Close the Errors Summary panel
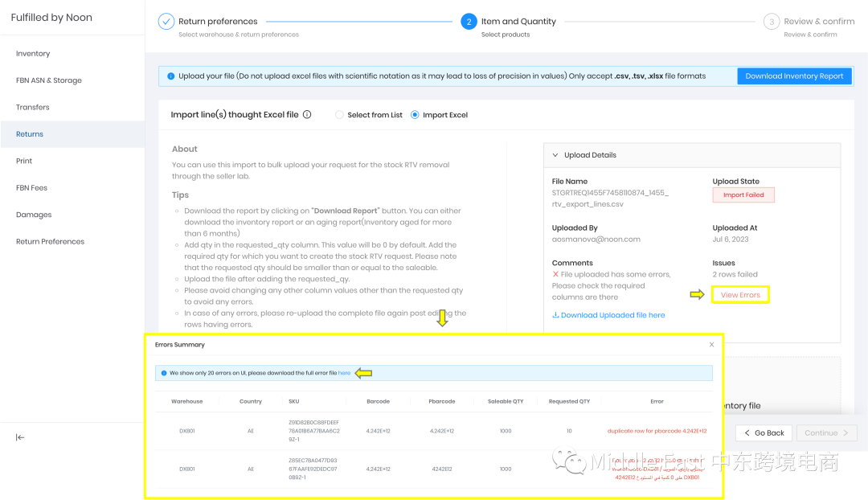 (x=711, y=344)
